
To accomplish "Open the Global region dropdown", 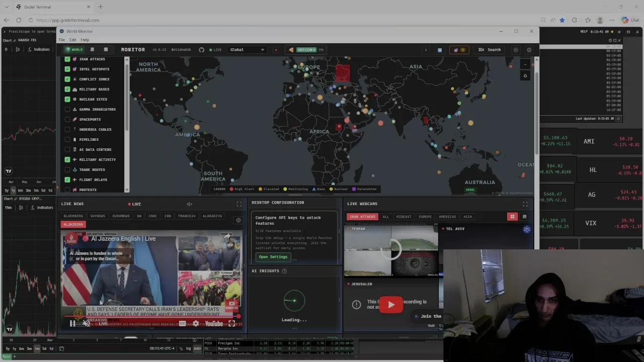I will (x=247, y=50).
